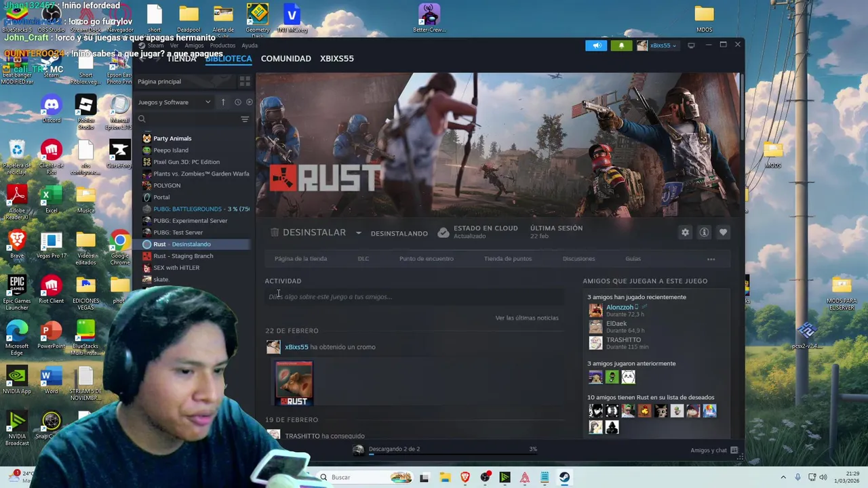
Task: Open TRASHITTO in friends list
Action: (x=623, y=340)
